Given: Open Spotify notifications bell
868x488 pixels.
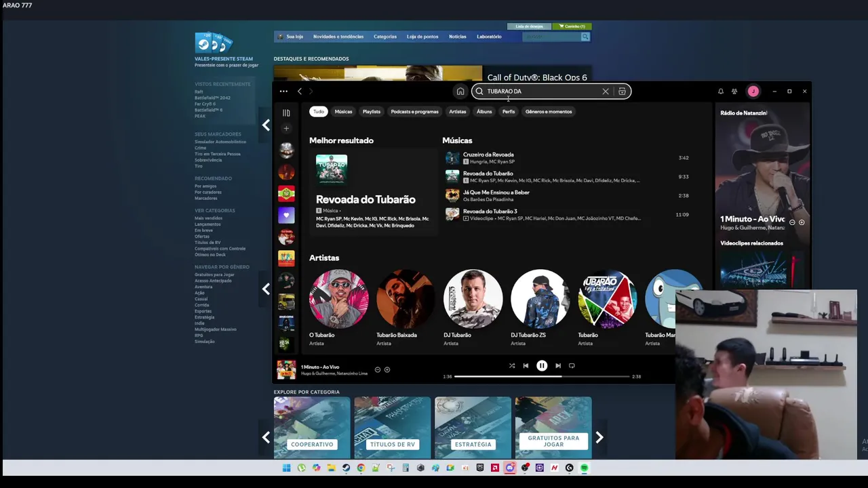Looking at the screenshot, I should point(721,91).
